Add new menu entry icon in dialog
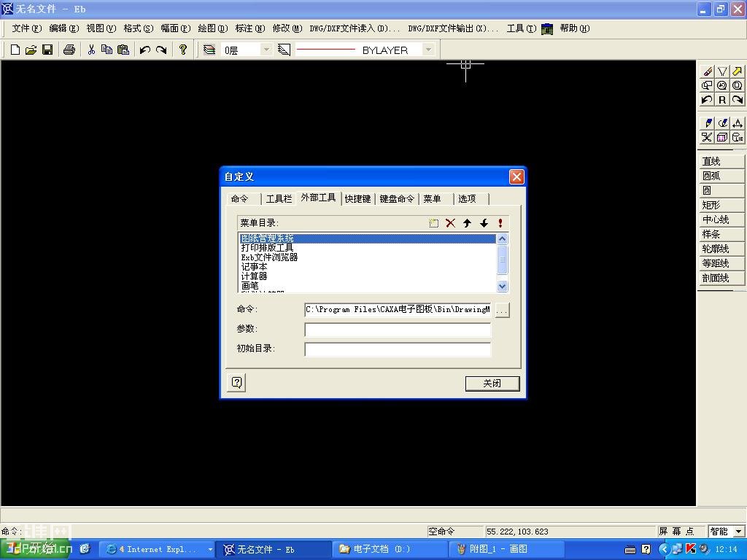Image resolution: width=747 pixels, height=560 pixels. [x=433, y=223]
